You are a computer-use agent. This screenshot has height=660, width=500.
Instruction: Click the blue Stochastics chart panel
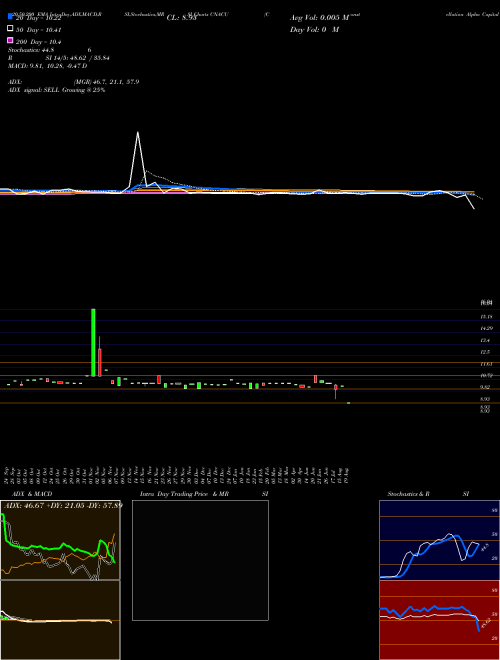coord(439,540)
